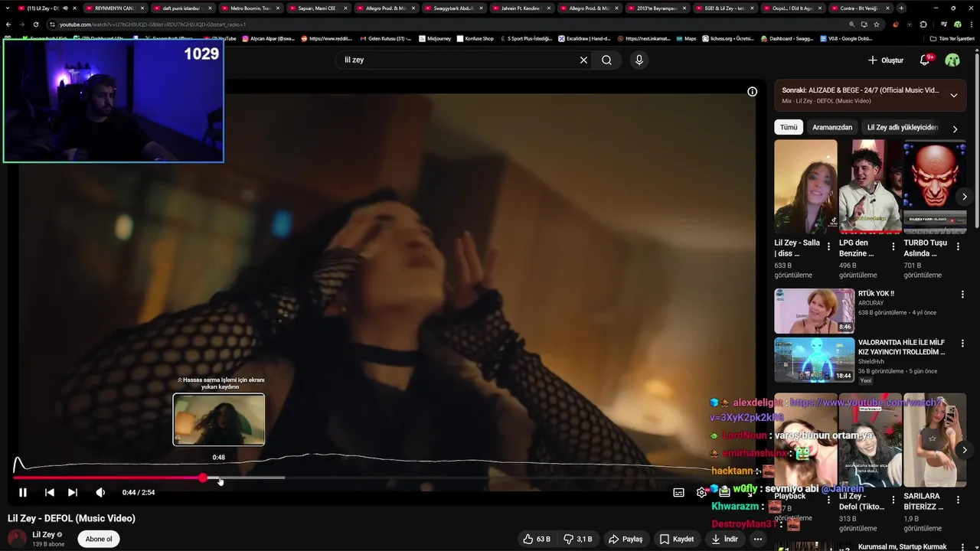980x551 pixels.
Task: Expand the Sonraki mix playlist panel
Action: [x=954, y=96]
